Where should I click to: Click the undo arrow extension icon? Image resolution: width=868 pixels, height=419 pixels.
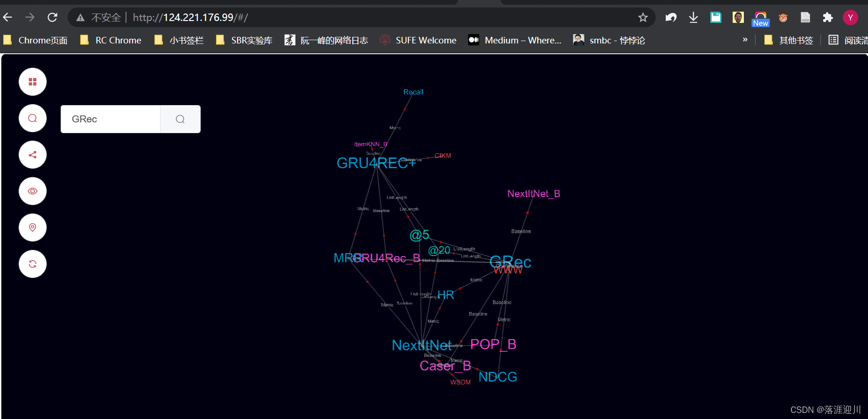pos(671,18)
